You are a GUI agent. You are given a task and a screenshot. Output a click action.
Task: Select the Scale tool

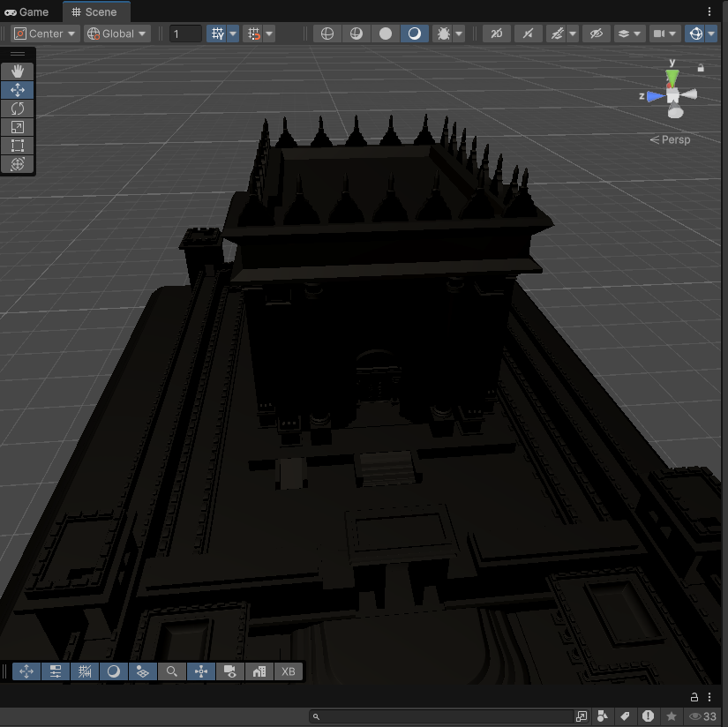tap(18, 127)
